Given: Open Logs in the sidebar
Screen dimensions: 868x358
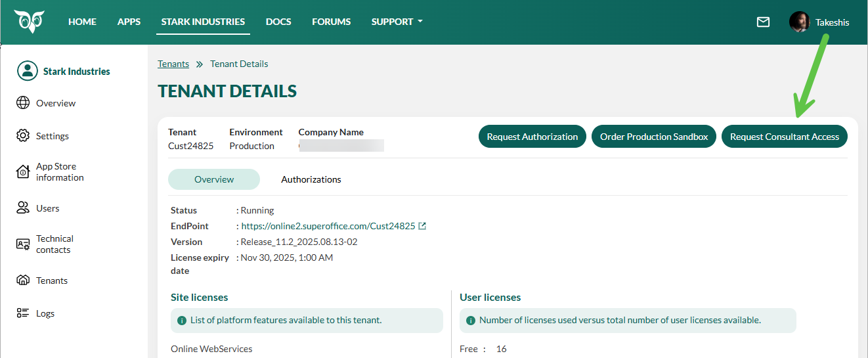Looking at the screenshot, I should (x=45, y=313).
